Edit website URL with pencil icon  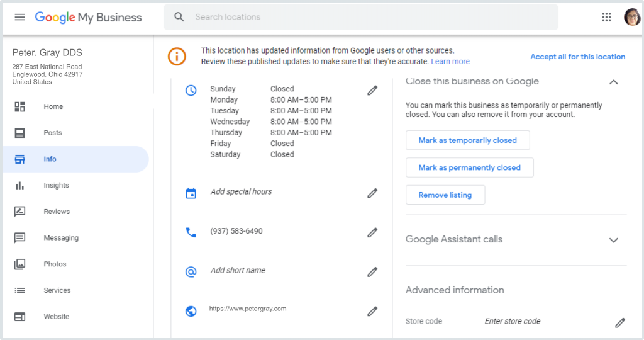(x=372, y=311)
